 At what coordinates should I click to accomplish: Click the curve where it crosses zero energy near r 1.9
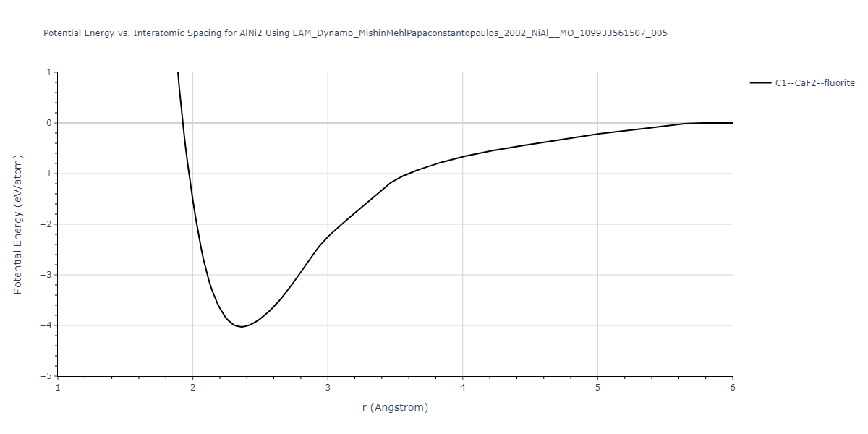182,123
